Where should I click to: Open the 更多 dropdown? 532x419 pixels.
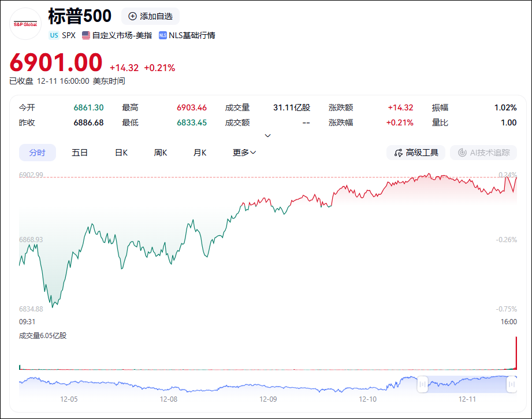[244, 153]
